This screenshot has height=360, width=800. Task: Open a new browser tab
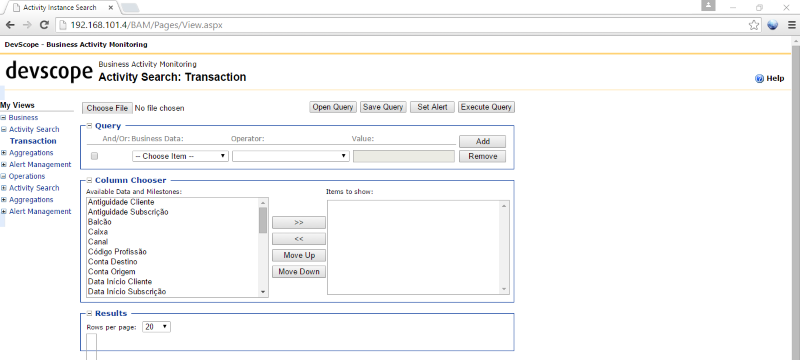[131, 7]
